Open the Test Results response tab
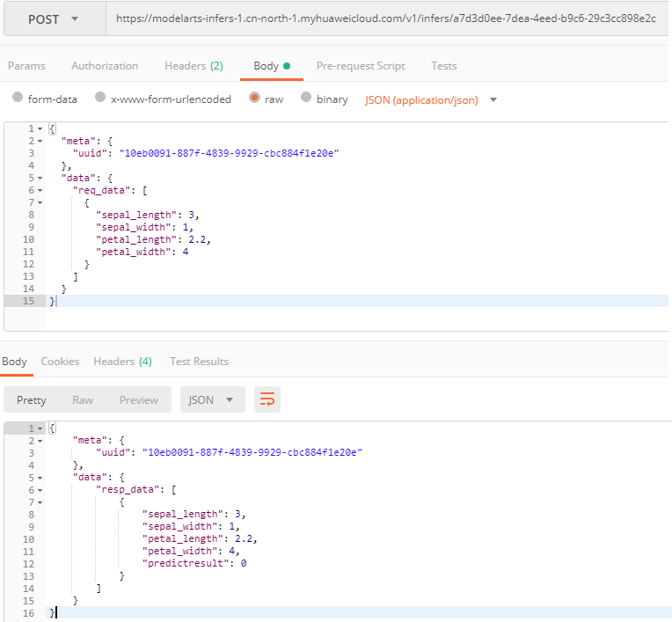Viewport: 672px width, 622px height. click(x=200, y=362)
